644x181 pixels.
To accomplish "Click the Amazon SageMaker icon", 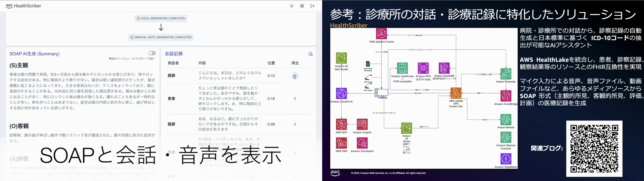I will click(x=506, y=159).
